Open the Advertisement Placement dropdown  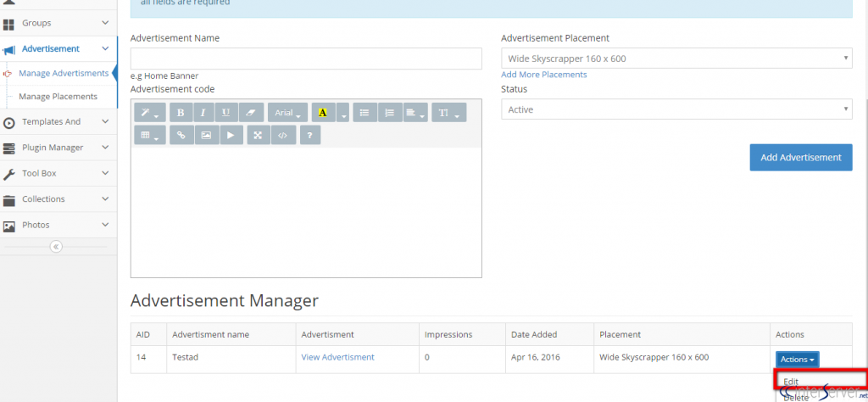coord(676,59)
